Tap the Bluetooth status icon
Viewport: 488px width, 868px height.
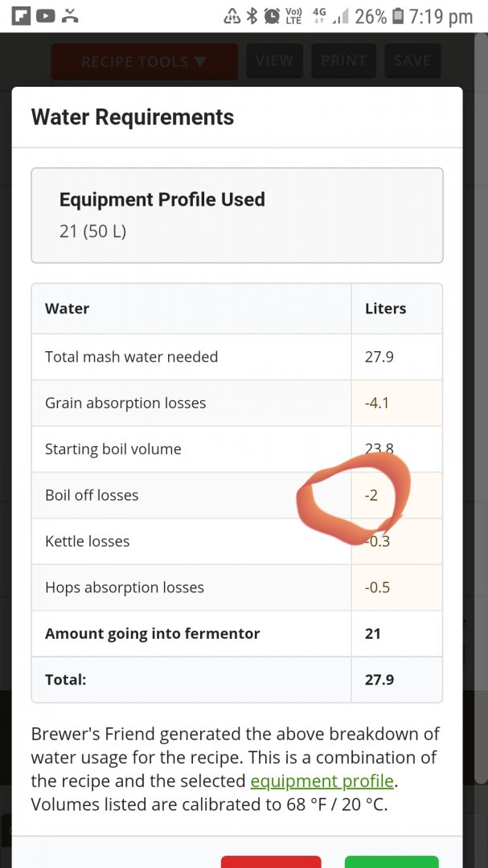click(252, 17)
